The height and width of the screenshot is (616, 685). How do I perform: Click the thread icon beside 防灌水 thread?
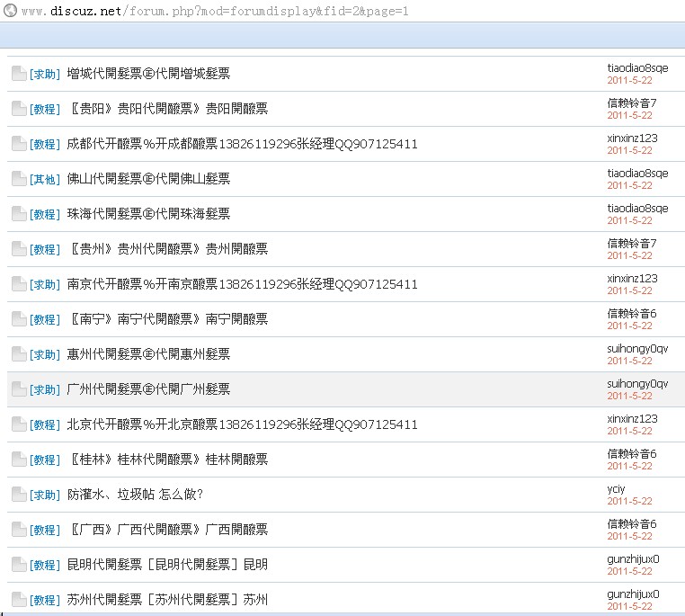(19, 494)
